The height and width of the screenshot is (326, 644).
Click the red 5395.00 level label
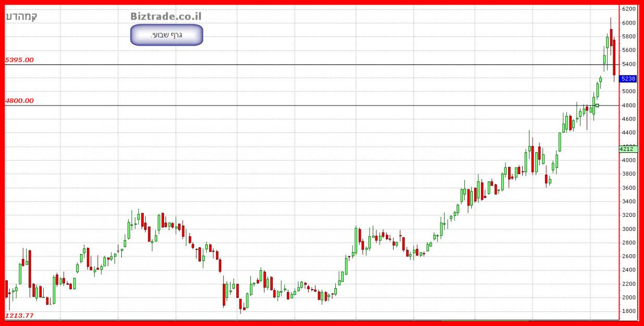coord(19,60)
